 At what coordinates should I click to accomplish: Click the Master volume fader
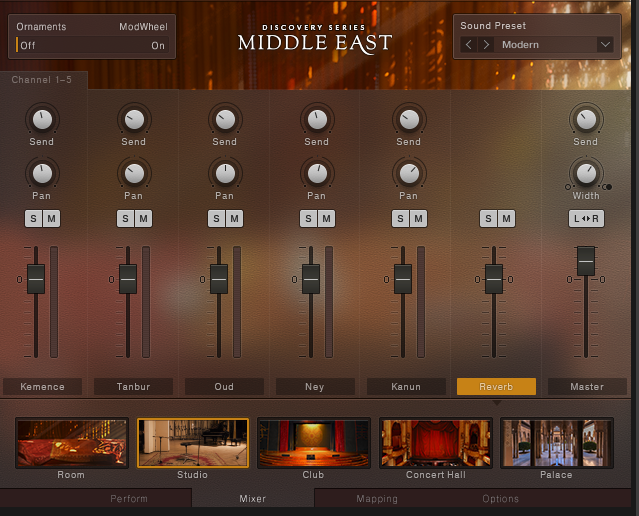pos(586,261)
